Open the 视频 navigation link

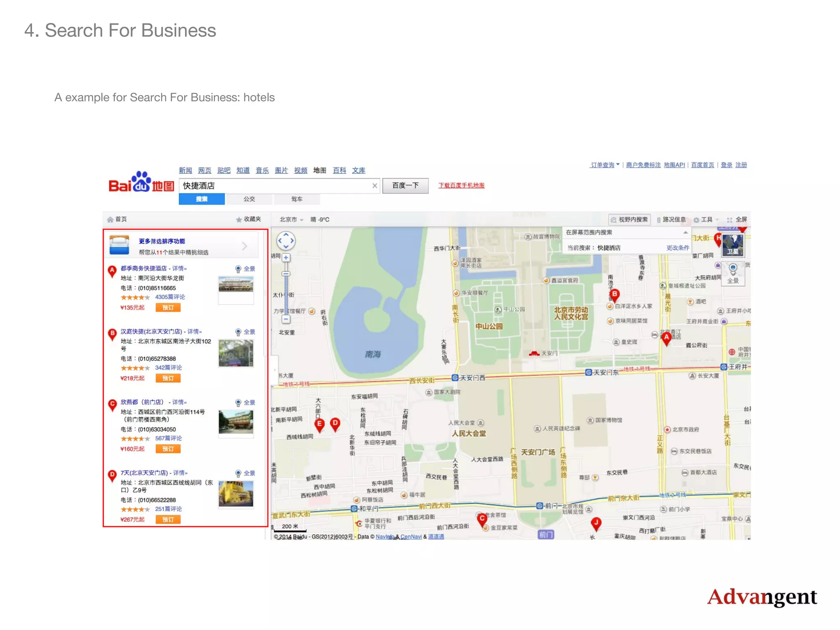point(300,170)
